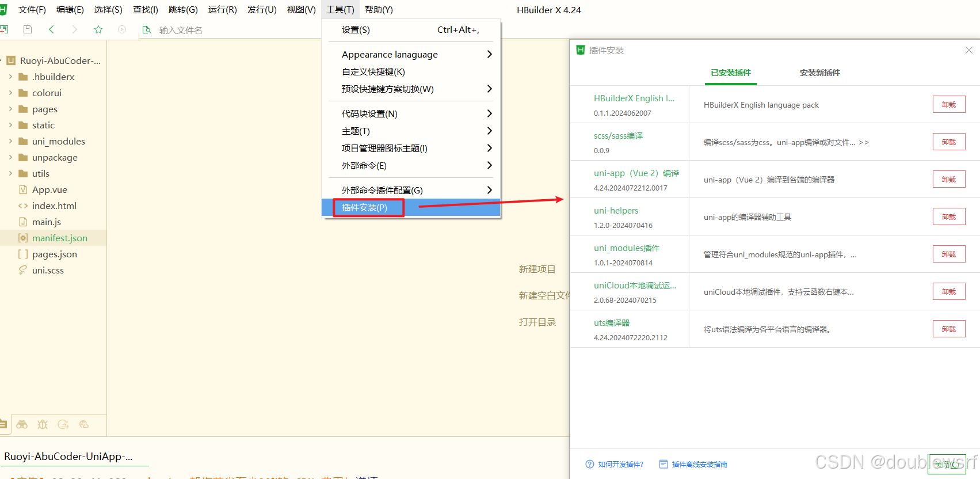Click the HBuilder logo in plugin dialog title
Image resolution: width=980 pixels, height=479 pixels.
click(x=581, y=50)
